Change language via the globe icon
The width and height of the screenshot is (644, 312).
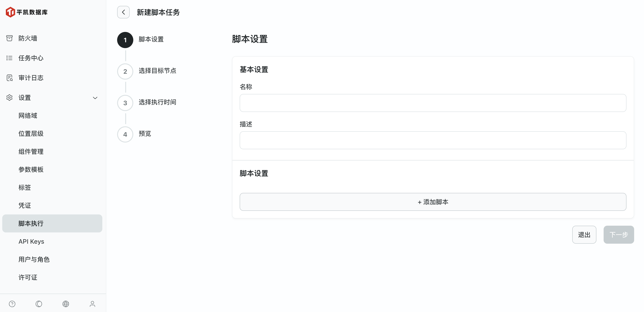(66, 304)
